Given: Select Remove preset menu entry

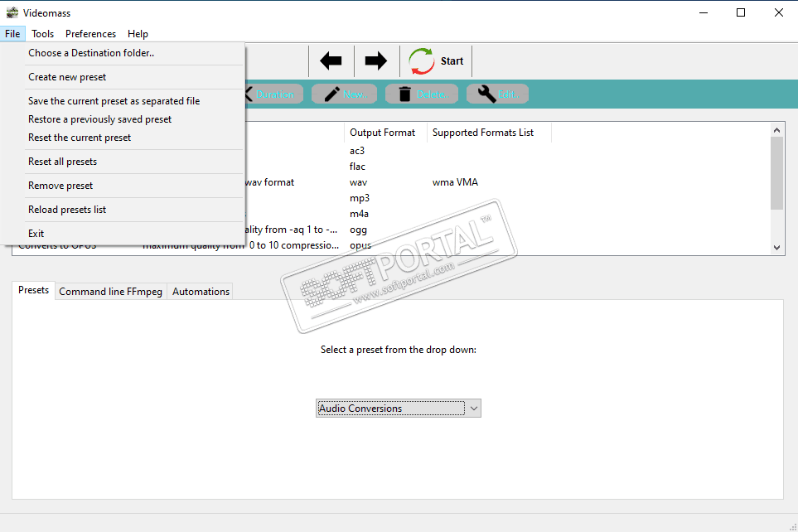Looking at the screenshot, I should point(123,186).
